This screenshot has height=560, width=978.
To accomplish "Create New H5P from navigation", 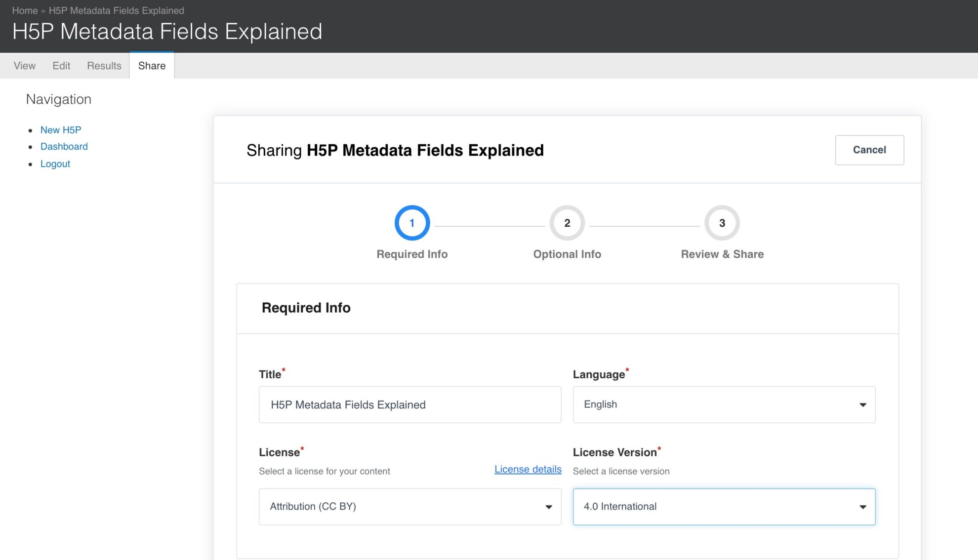I will [x=60, y=130].
